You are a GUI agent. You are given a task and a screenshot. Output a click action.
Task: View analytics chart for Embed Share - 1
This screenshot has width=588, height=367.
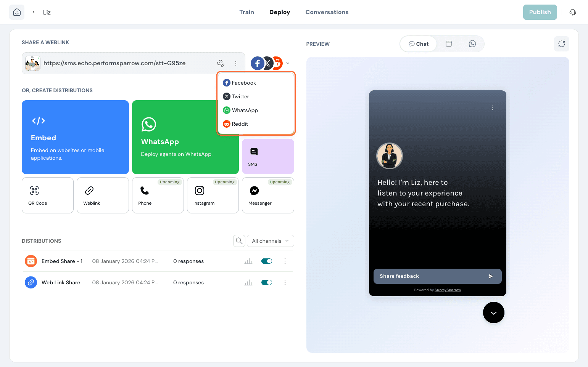pos(248,261)
